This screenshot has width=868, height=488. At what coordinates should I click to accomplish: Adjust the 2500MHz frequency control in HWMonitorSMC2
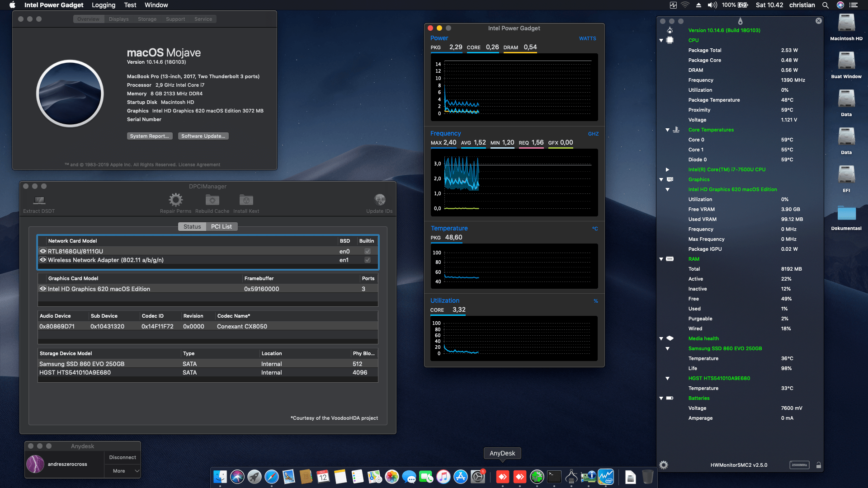(799, 465)
